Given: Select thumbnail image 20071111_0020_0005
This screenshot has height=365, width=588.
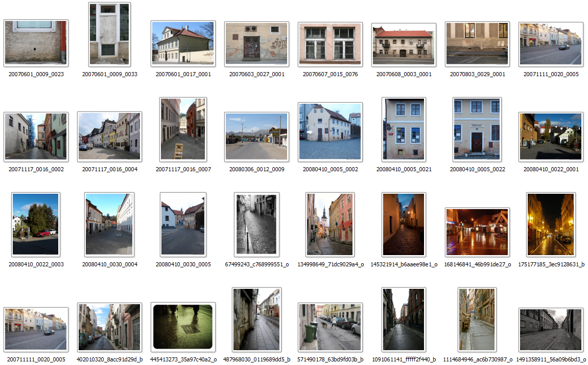Looking at the screenshot, I should (551, 44).
